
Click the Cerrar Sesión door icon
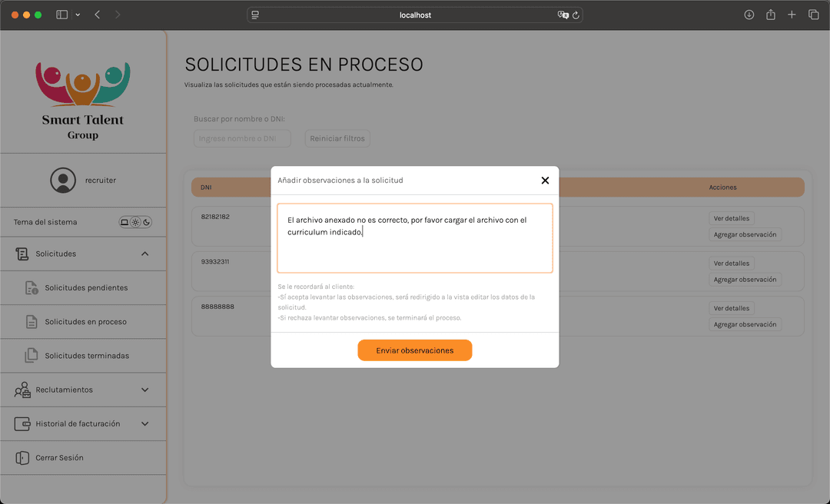[x=22, y=458]
